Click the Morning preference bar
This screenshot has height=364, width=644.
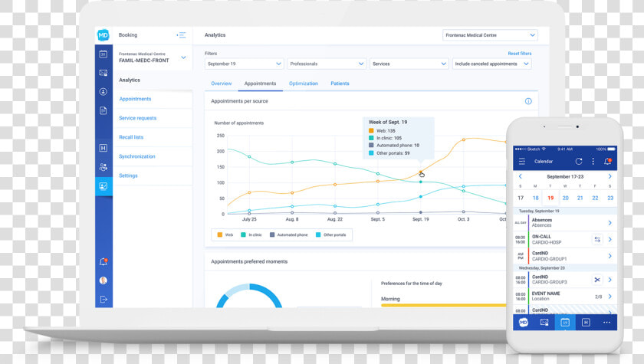[x=444, y=305]
